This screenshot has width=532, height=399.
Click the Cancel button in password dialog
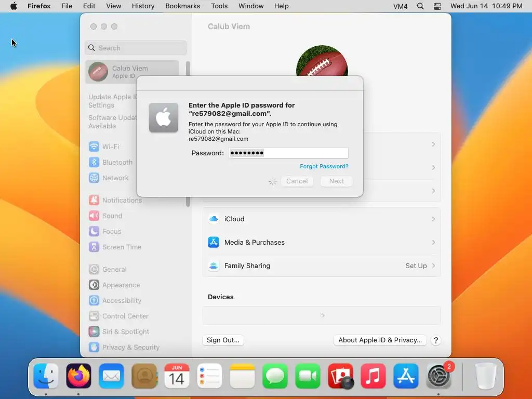[297, 181]
